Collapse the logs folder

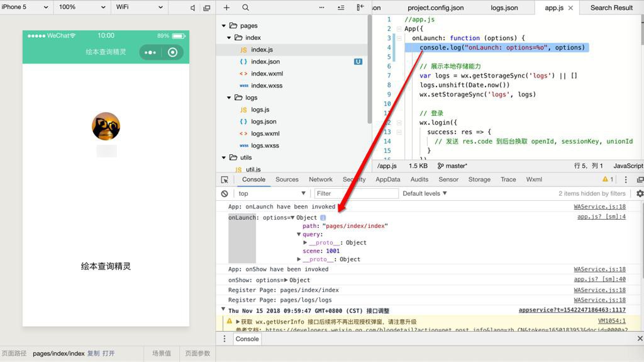pyautogui.click(x=229, y=98)
